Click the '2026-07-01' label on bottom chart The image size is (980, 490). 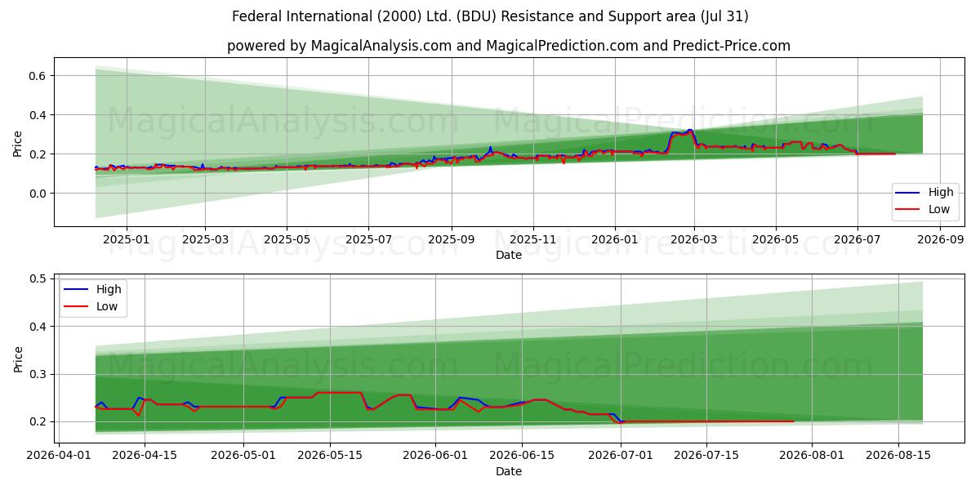[x=620, y=457]
